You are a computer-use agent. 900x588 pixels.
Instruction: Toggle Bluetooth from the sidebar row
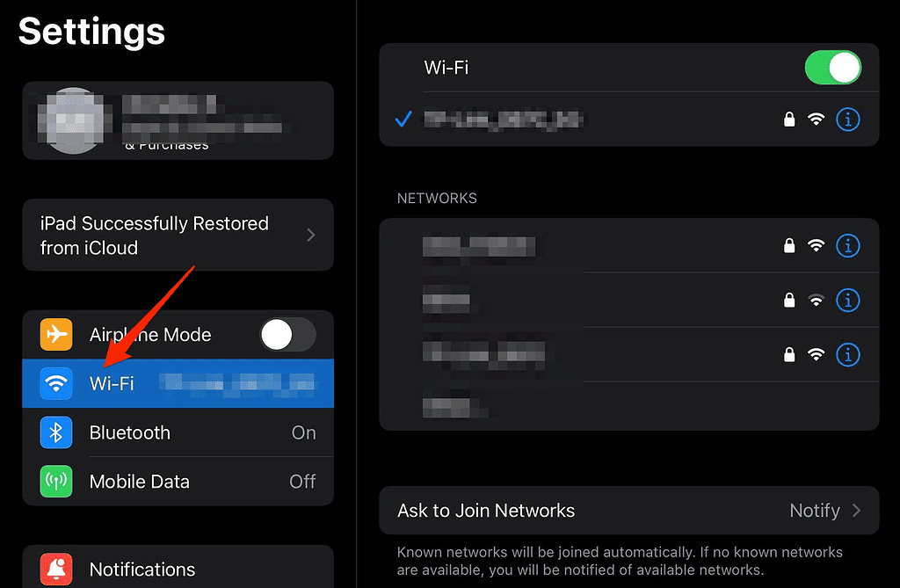coord(176,432)
